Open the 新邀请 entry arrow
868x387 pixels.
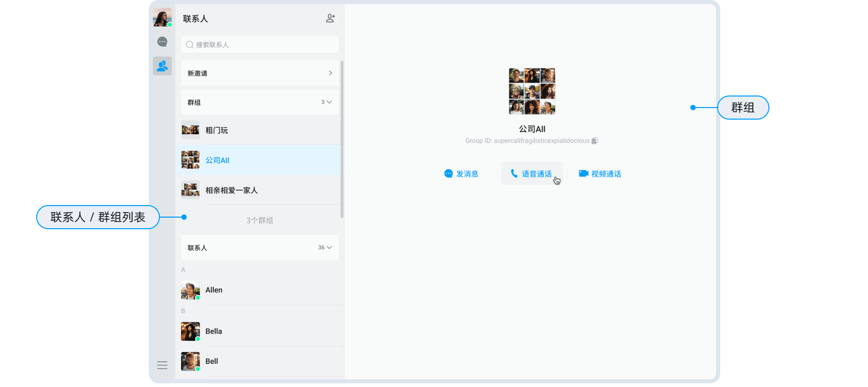pos(330,73)
